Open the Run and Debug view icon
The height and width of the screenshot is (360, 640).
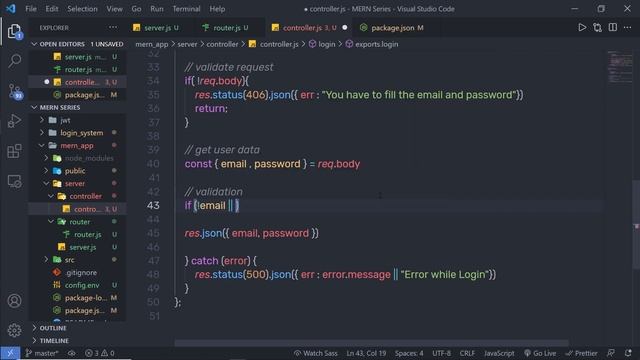pyautogui.click(x=15, y=121)
